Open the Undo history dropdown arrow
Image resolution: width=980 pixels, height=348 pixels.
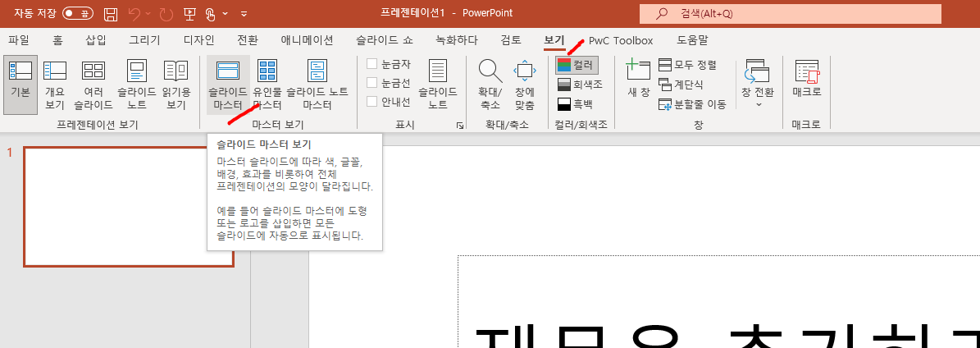point(148,13)
